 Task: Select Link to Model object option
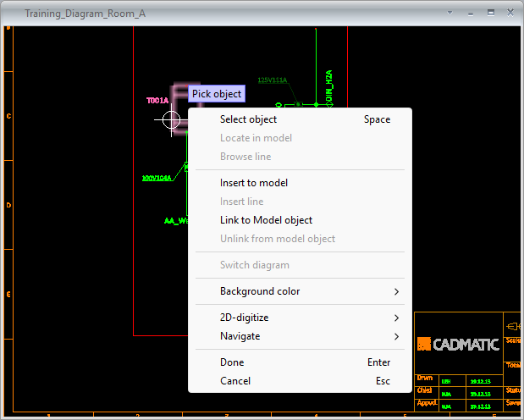click(266, 220)
